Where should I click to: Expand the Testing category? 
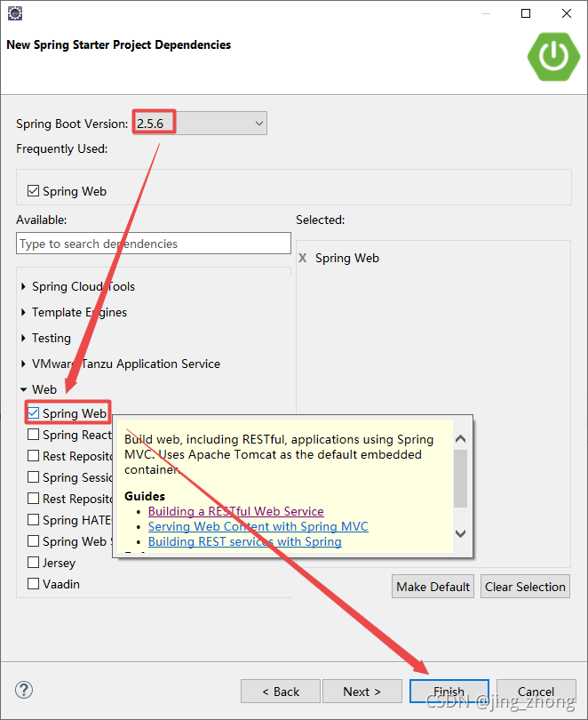coord(23,338)
